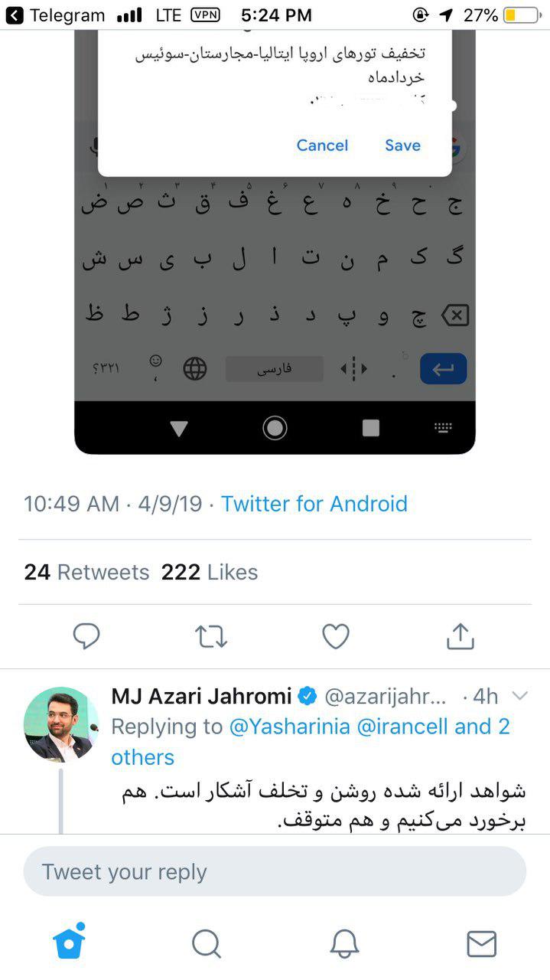The image size is (550, 980).
Task: Tap the reply speech bubble icon
Action: (86, 636)
